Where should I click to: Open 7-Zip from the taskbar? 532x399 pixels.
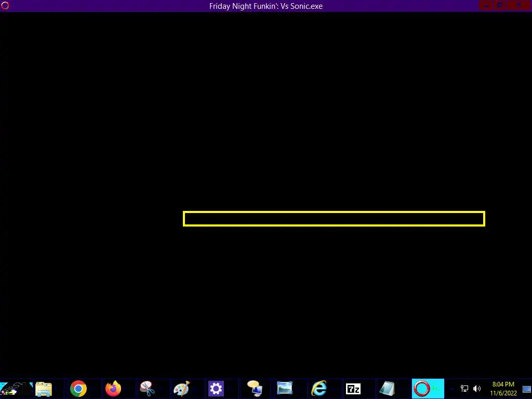[353, 389]
